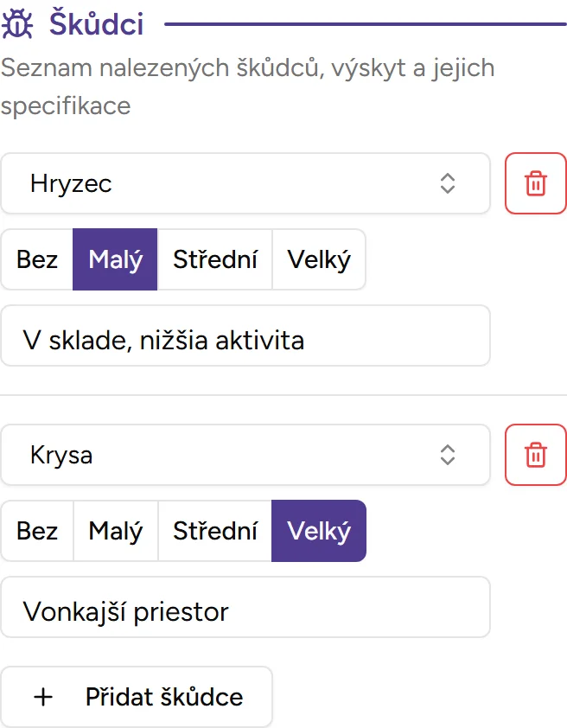Click the chevron on the Hryzec selector
Image resolution: width=567 pixels, height=728 pixels.
point(449,183)
